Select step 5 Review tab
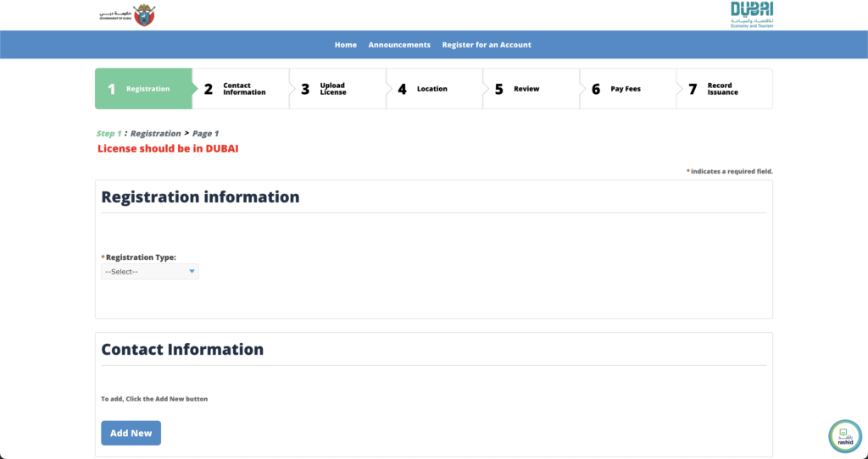This screenshot has height=459, width=868. 531,88
